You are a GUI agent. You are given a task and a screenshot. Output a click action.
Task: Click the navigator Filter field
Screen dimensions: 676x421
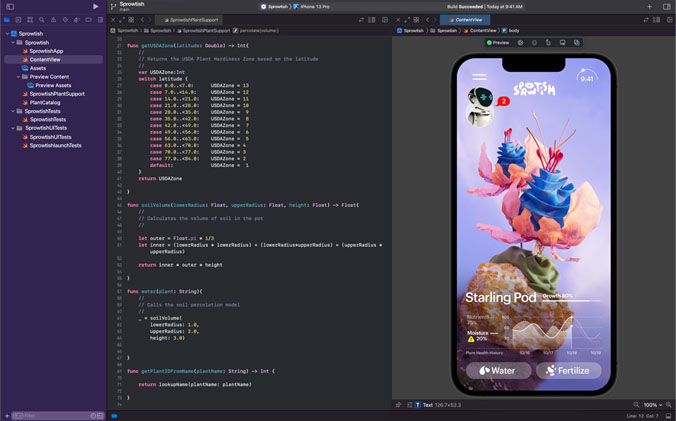coord(56,416)
